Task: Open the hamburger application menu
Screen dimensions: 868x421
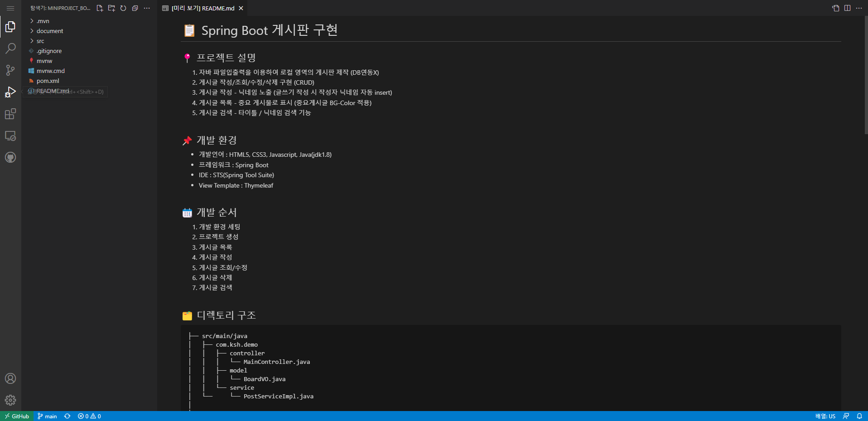Action: click(x=10, y=8)
